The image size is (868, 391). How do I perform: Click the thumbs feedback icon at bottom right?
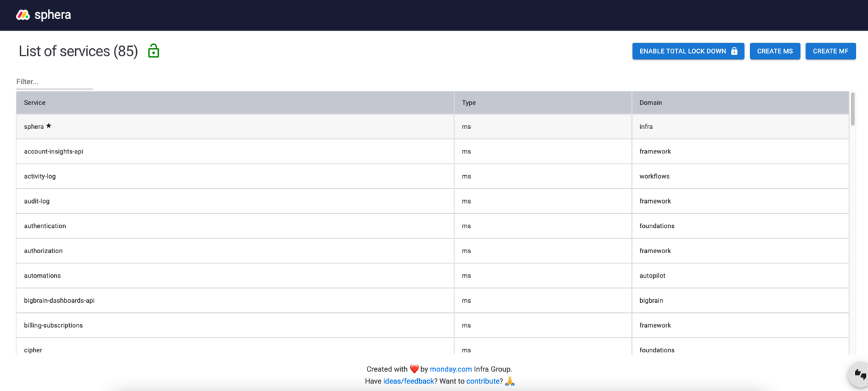click(860, 374)
